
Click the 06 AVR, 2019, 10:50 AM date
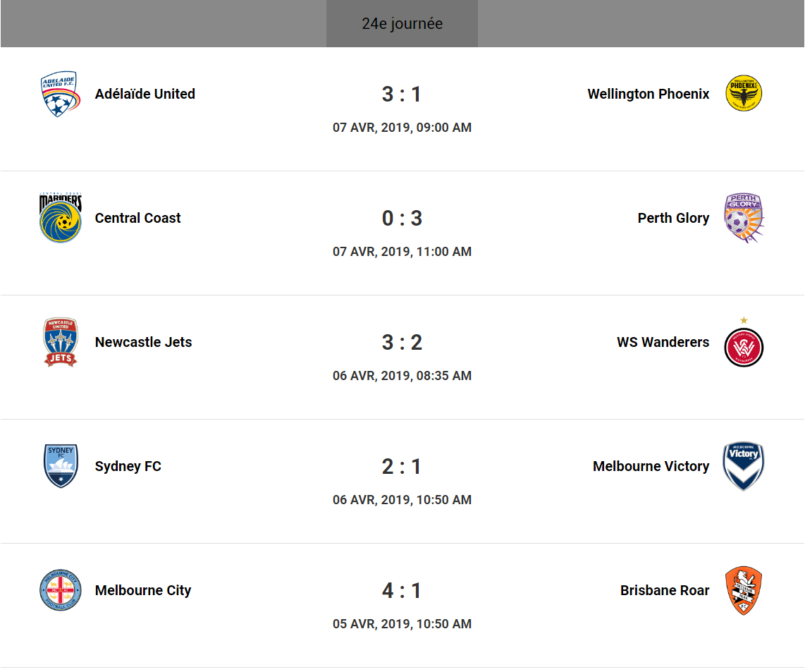pos(402,500)
